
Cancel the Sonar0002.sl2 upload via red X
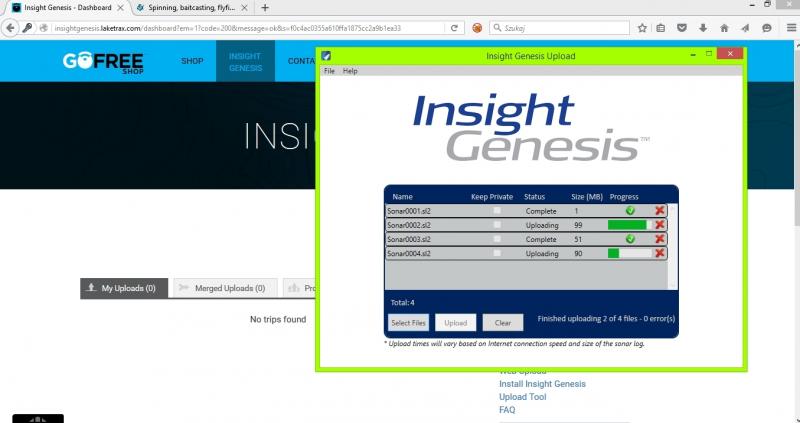point(659,225)
